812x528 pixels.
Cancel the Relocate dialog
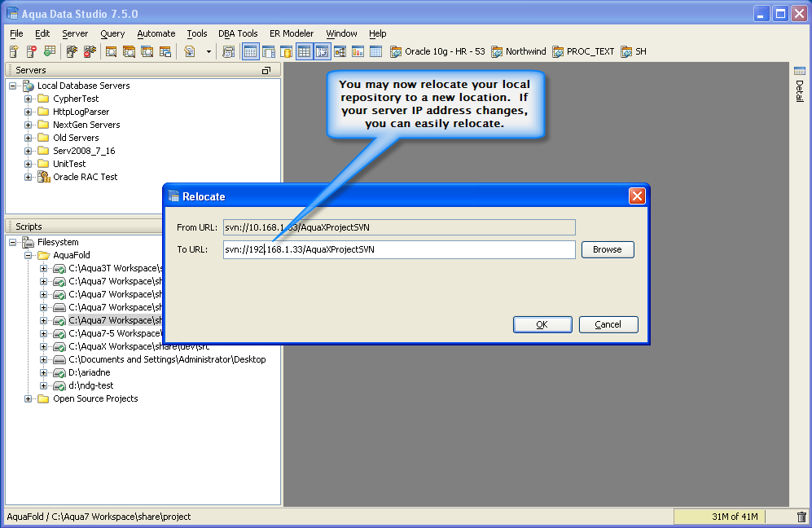608,324
